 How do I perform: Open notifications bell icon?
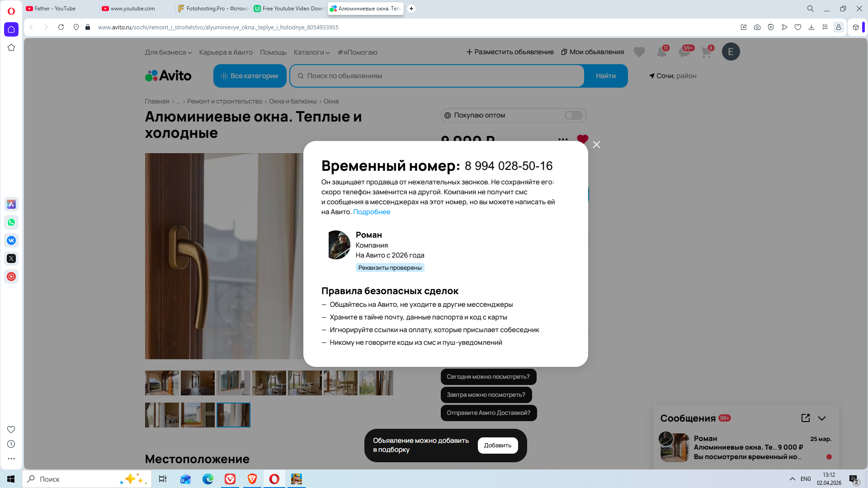pyautogui.click(x=661, y=52)
